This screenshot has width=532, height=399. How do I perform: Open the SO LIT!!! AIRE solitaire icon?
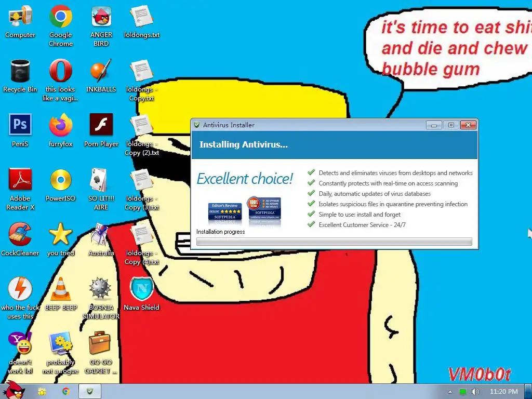point(101,189)
